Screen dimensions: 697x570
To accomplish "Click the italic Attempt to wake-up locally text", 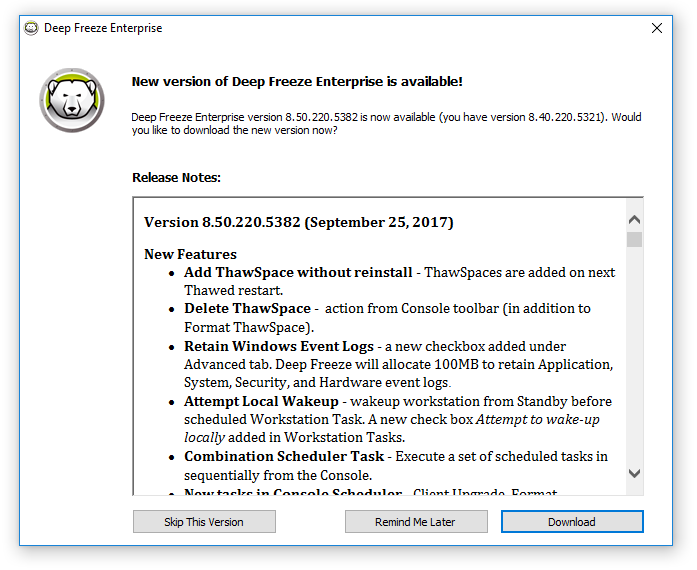I will [541, 420].
